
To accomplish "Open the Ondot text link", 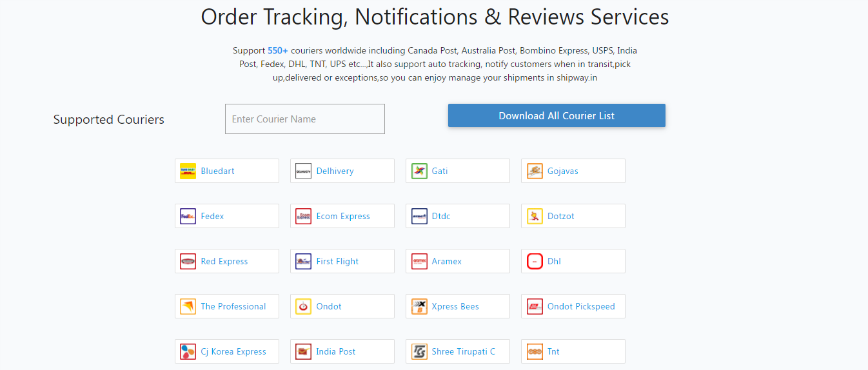I will click(x=329, y=306).
